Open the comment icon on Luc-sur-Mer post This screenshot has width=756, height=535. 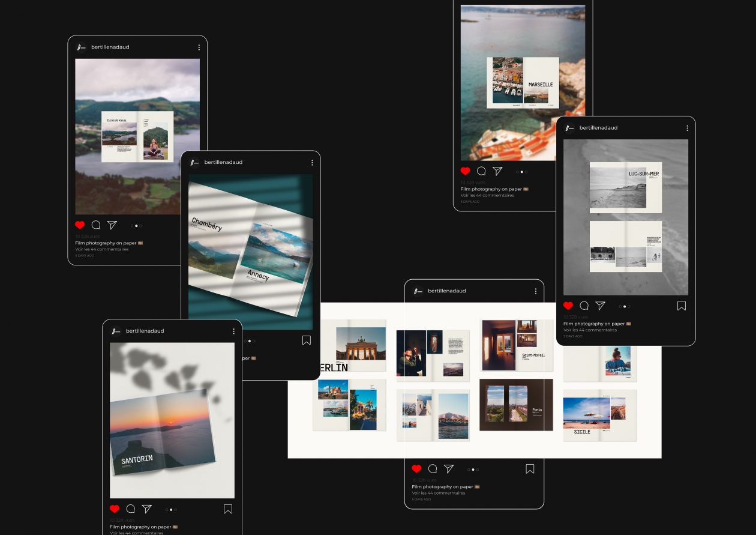(x=584, y=306)
